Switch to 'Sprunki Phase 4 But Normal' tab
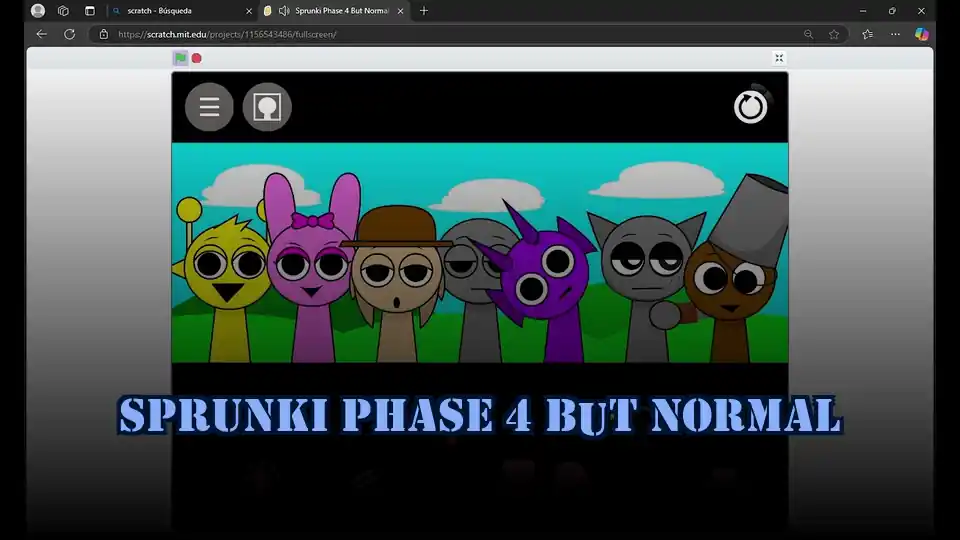 pyautogui.click(x=334, y=11)
